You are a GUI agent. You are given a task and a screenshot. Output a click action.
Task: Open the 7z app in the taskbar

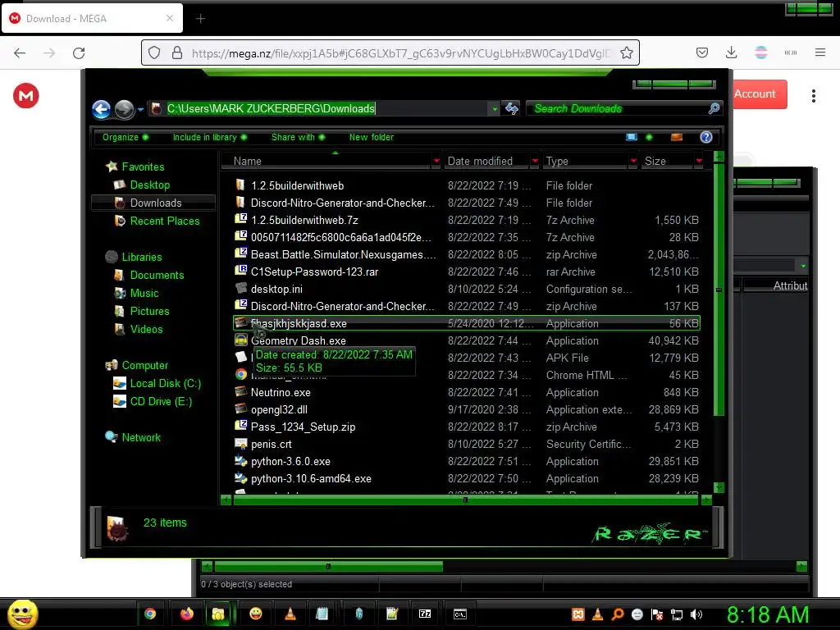coord(425,614)
